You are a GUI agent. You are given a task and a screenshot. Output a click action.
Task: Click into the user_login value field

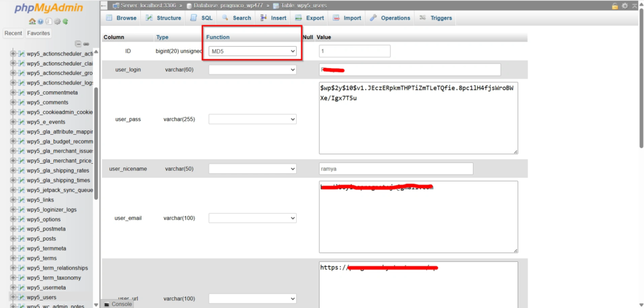click(410, 70)
